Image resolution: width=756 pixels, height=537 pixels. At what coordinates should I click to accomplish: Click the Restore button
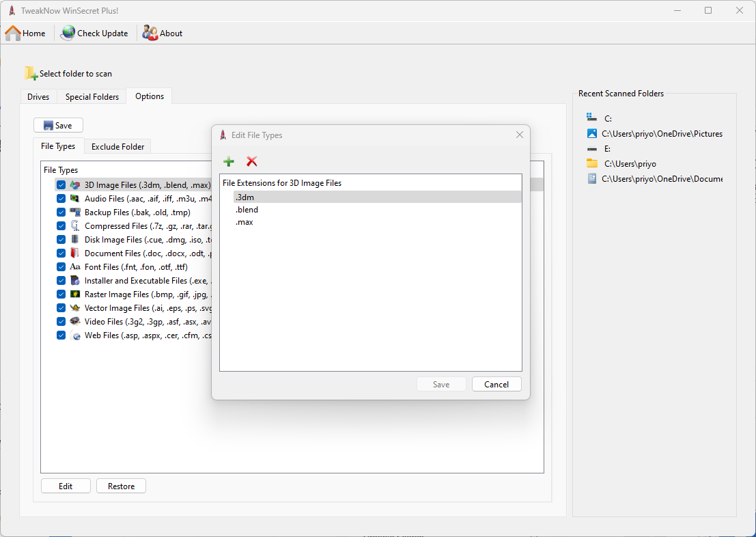click(121, 486)
